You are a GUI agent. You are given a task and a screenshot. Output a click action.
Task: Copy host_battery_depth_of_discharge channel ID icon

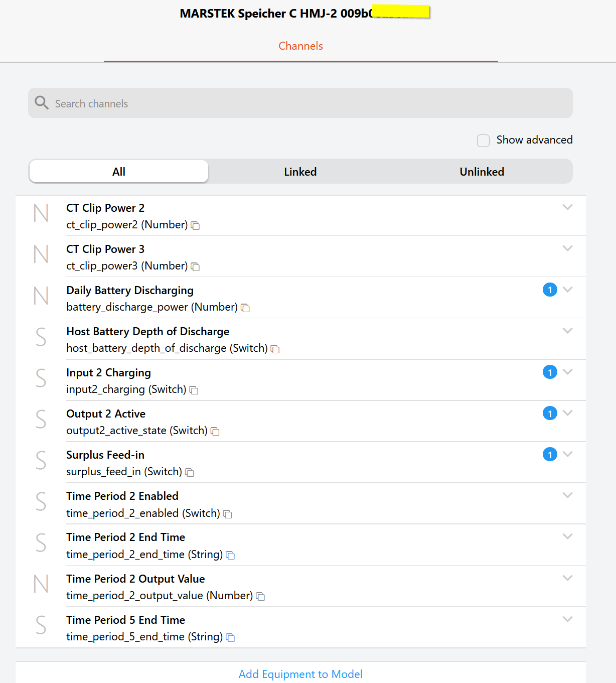tap(275, 349)
